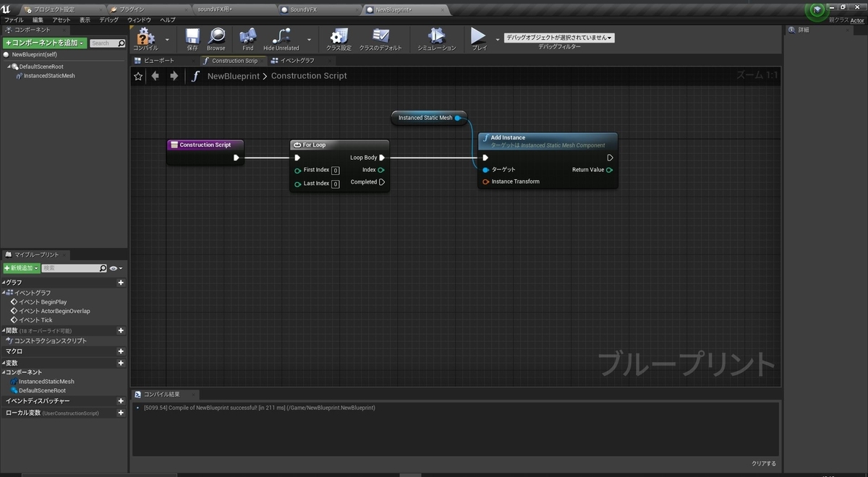Navigate back with the left arrow
The image size is (868, 477).
(156, 76)
